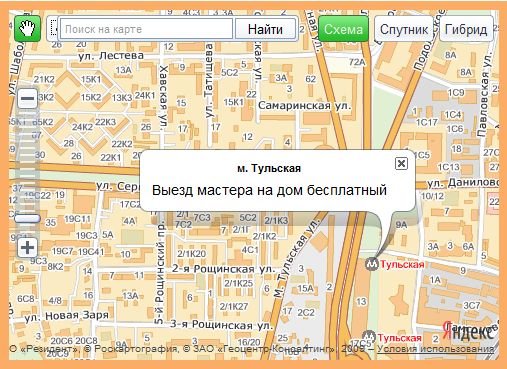Click the building label 24К1
This screenshot has height=369, width=507.
coord(145,95)
